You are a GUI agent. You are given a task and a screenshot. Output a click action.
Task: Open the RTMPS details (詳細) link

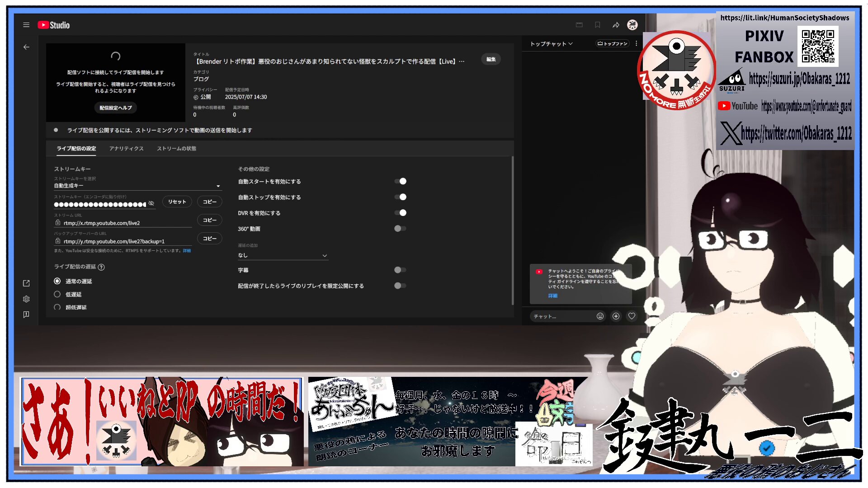[187, 251]
